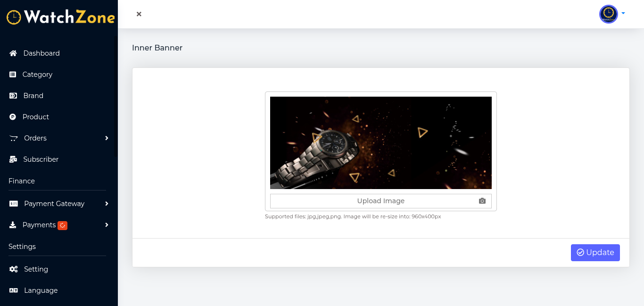Expand the Payments submenu chevron

(x=107, y=225)
